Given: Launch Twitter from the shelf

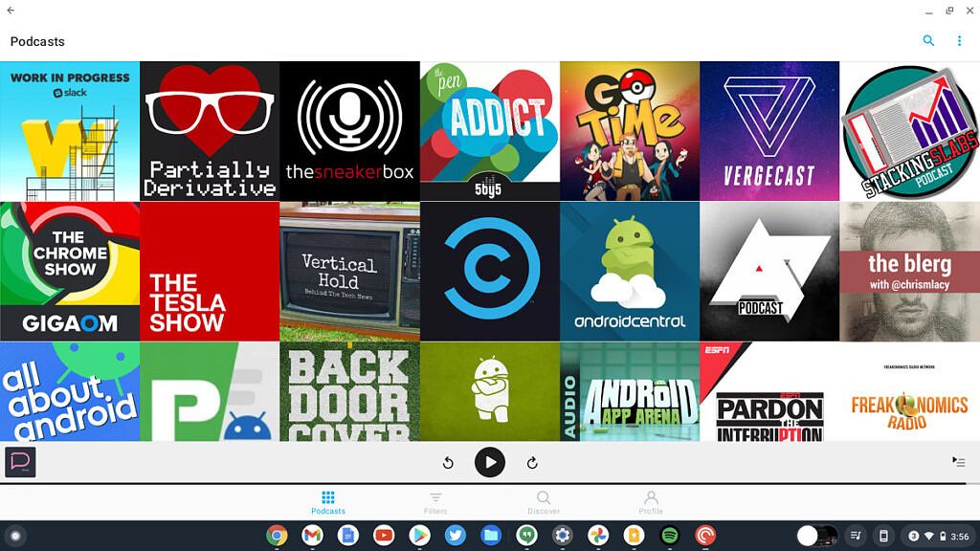Looking at the screenshot, I should (455, 536).
